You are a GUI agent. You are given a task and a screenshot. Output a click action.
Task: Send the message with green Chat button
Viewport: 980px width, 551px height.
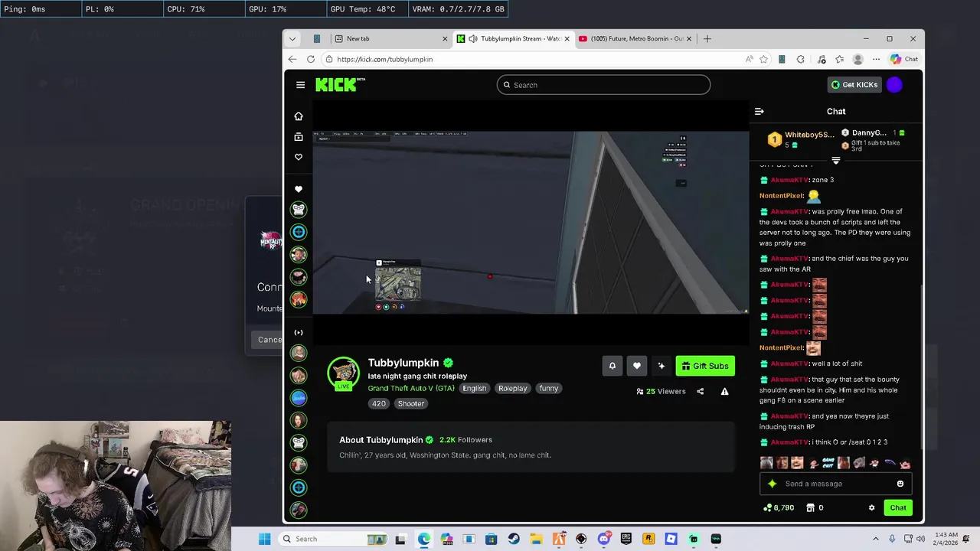[x=898, y=507]
